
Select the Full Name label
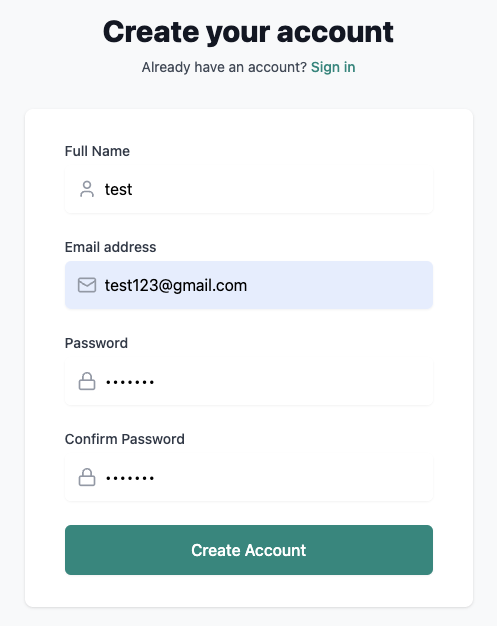coord(97,151)
